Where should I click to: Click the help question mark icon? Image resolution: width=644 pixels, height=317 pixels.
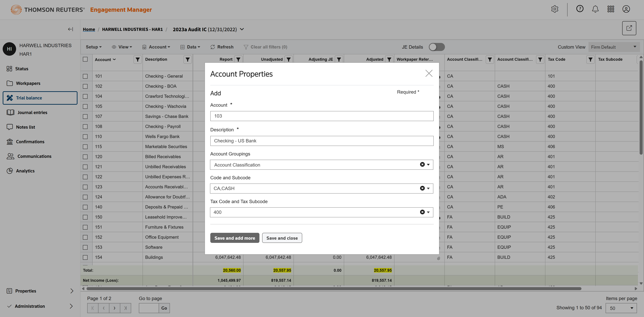[x=580, y=9]
